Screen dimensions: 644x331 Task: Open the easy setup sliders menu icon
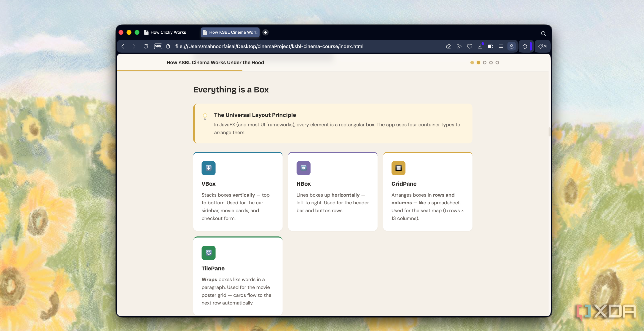pyautogui.click(x=501, y=46)
